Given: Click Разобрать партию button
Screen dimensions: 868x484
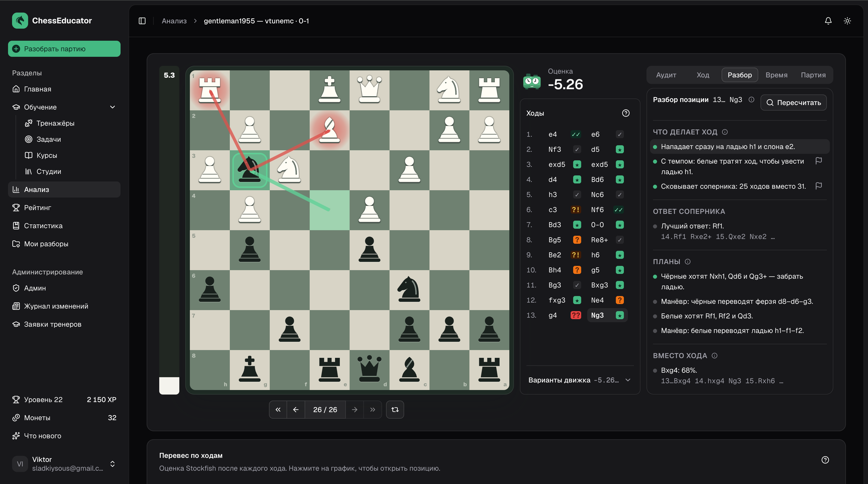Looking at the screenshot, I should point(64,49).
